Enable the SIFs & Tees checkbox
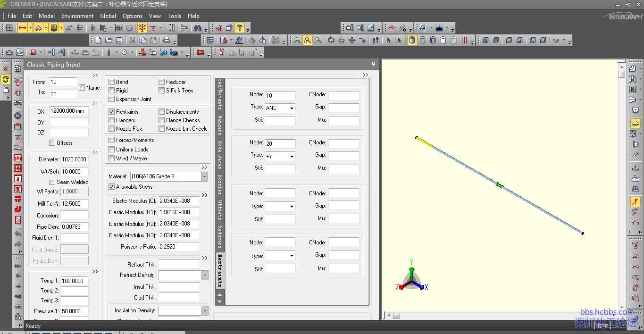 [162, 91]
